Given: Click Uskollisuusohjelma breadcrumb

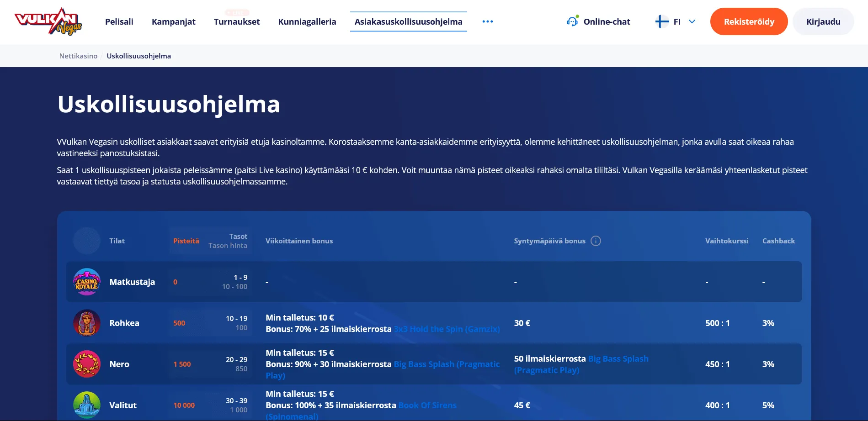Looking at the screenshot, I should point(139,56).
